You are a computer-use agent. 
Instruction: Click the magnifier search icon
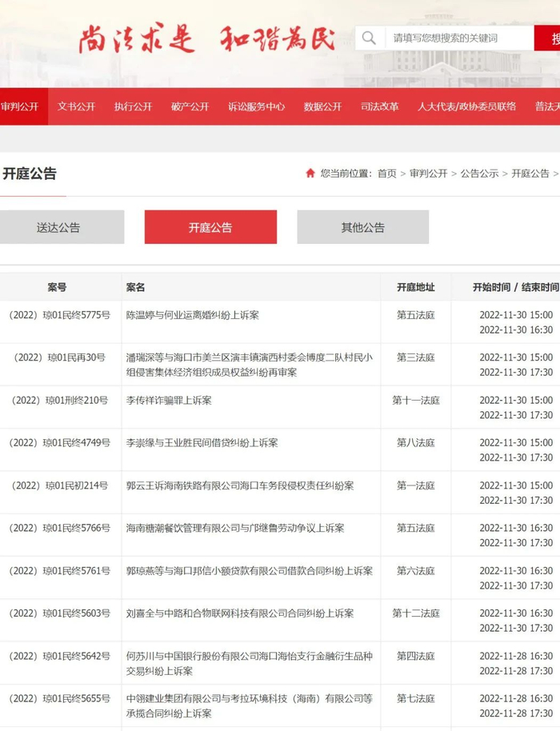pyautogui.click(x=369, y=38)
